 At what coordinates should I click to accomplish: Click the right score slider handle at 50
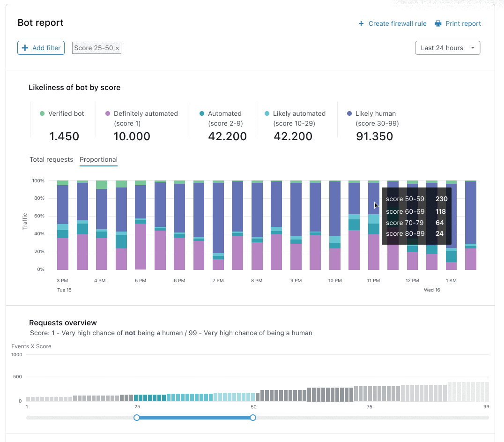tap(253, 418)
